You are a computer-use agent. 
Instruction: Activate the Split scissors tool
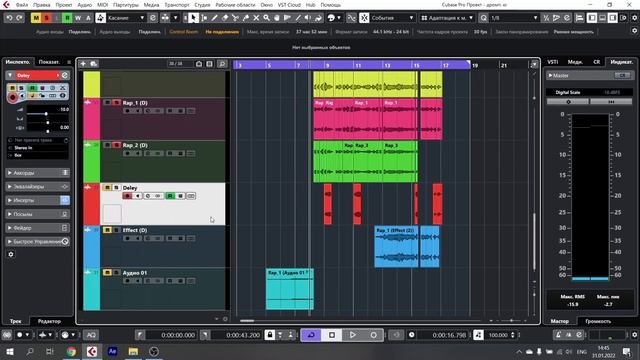(x=235, y=18)
